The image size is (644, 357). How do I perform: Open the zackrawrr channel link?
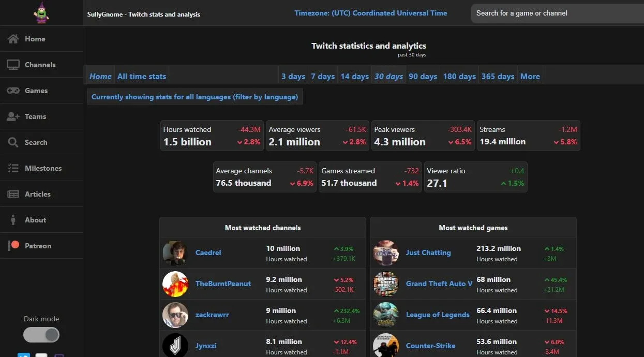212,315
